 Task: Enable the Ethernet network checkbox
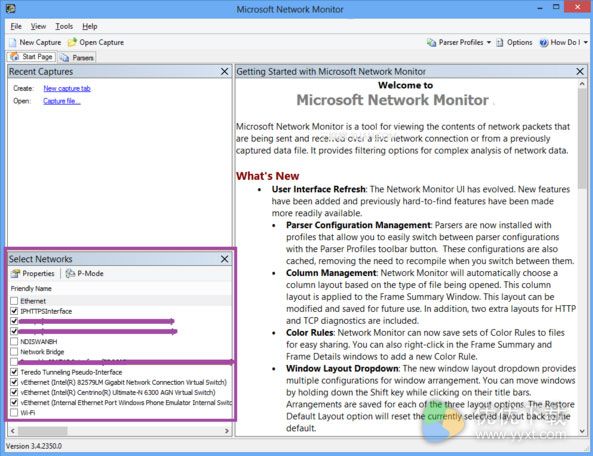14,301
